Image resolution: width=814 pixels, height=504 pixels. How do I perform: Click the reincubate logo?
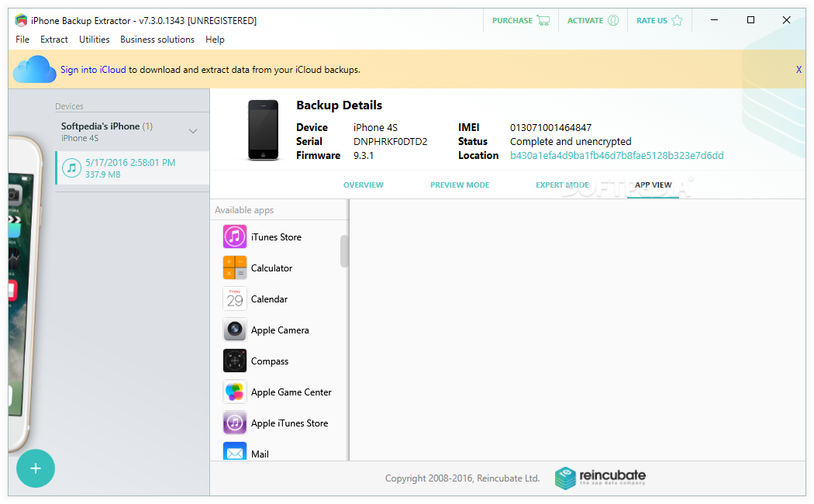pyautogui.click(x=600, y=477)
